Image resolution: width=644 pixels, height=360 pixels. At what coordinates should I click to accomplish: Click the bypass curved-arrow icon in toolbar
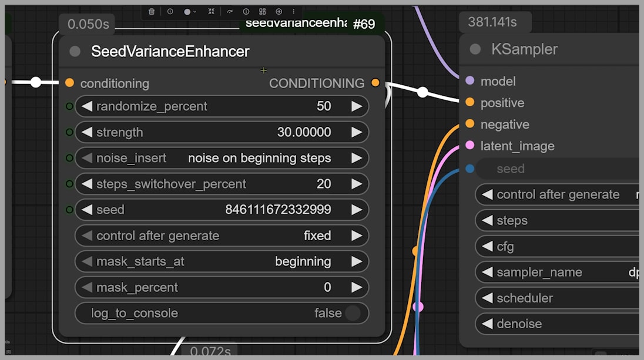229,11
